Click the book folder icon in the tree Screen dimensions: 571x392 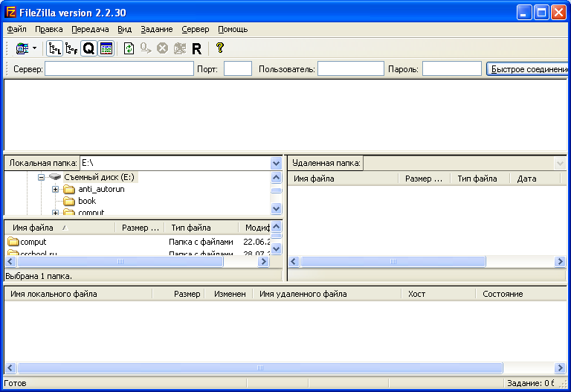69,201
